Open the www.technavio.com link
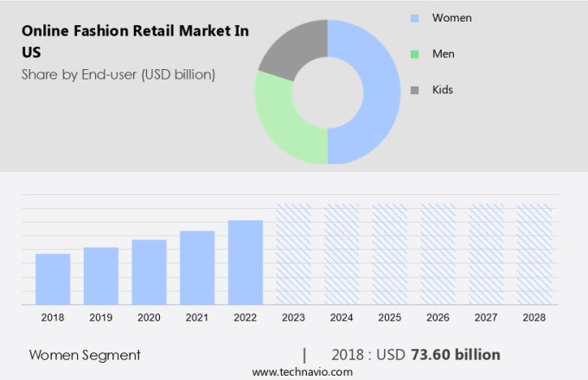The image size is (588, 380). coord(303,372)
